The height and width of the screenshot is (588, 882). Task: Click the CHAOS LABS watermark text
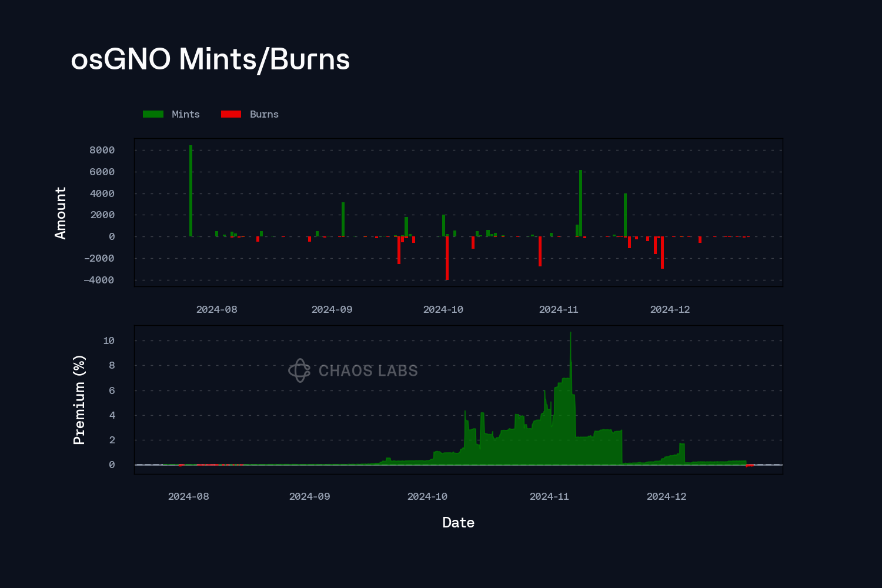[368, 370]
